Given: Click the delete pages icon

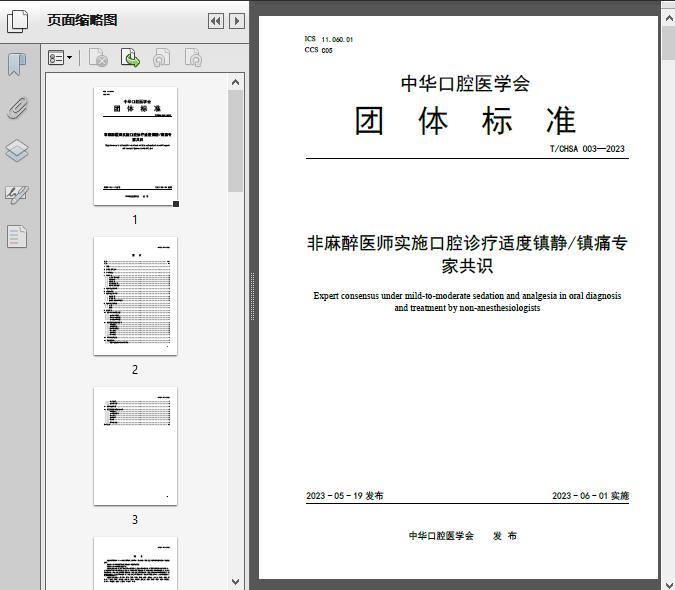Looking at the screenshot, I should tap(98, 58).
